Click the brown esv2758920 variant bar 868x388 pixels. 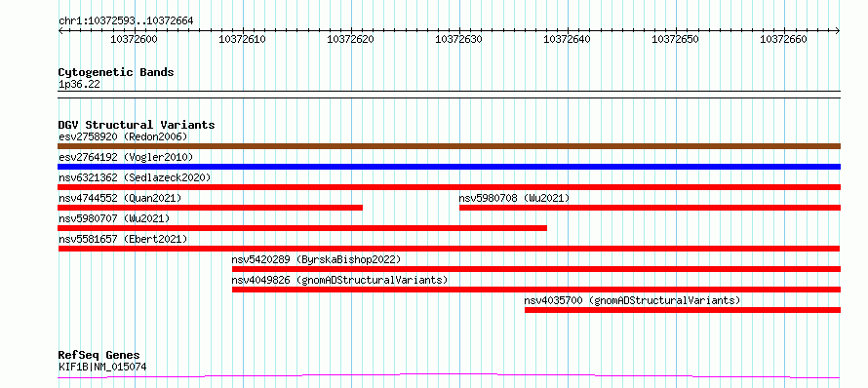(x=449, y=146)
